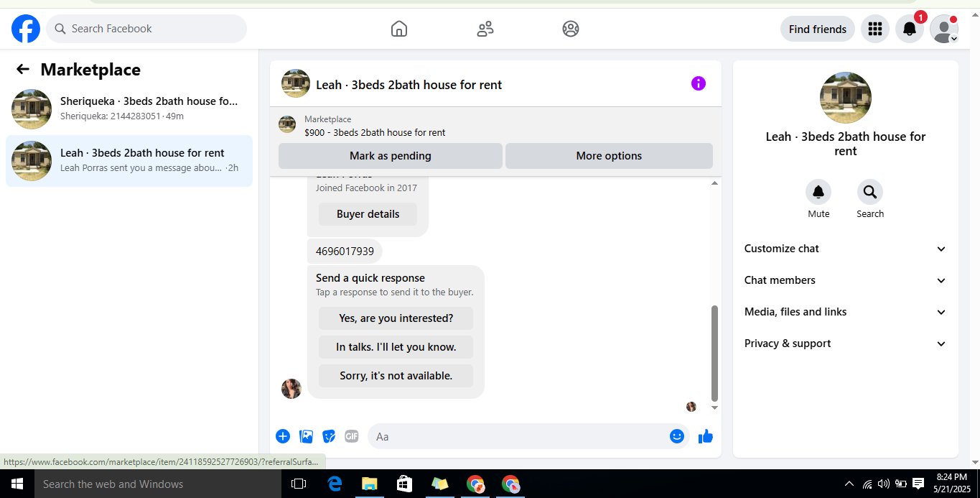The height and width of the screenshot is (498, 980).
Task: Open the Sheriqueka conversation
Action: coord(129,109)
